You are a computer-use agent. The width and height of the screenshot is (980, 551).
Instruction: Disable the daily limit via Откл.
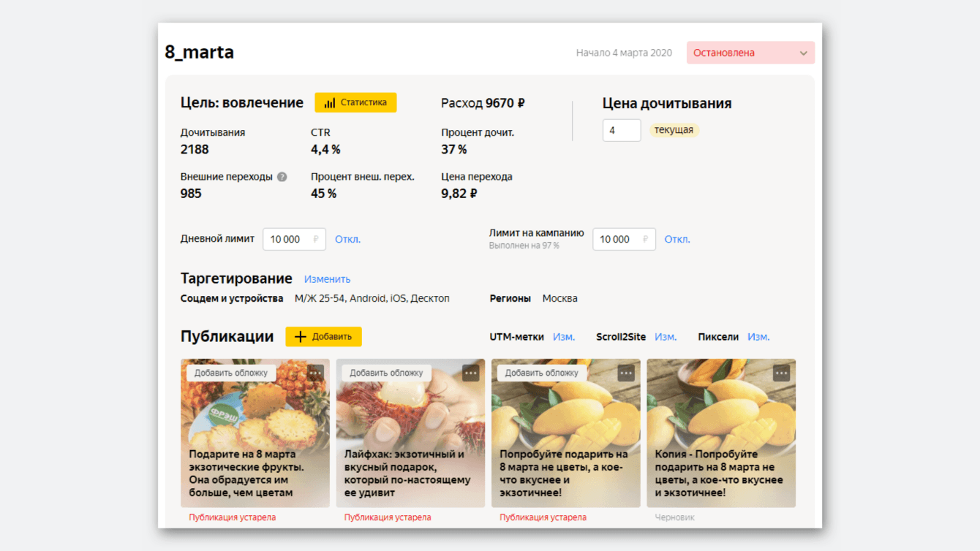tap(347, 239)
